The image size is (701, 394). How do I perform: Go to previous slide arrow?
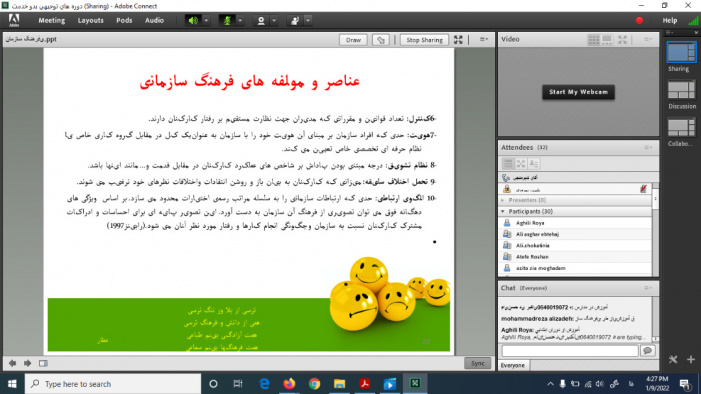pos(13,363)
